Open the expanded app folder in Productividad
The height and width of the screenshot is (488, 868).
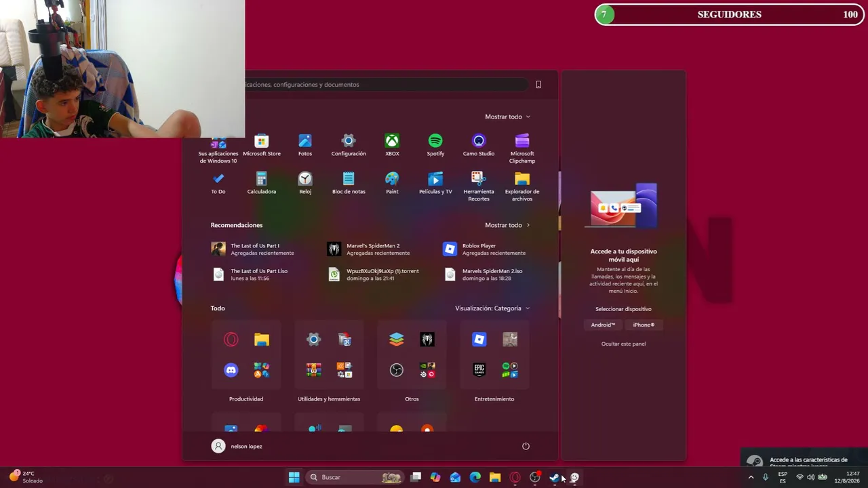tap(262, 370)
